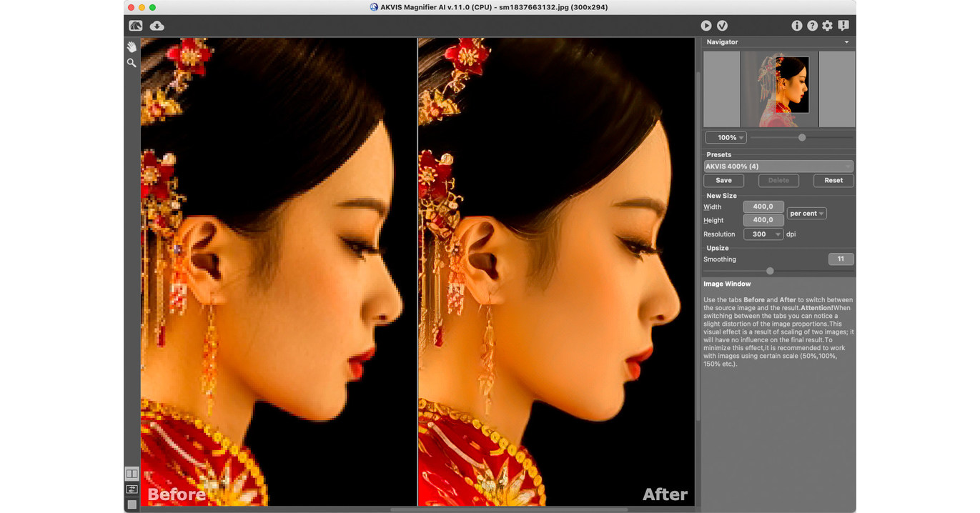Viewport: 980px width, 513px height.
Task: Open the 100% zoom level dropdown
Action: pyautogui.click(x=726, y=137)
